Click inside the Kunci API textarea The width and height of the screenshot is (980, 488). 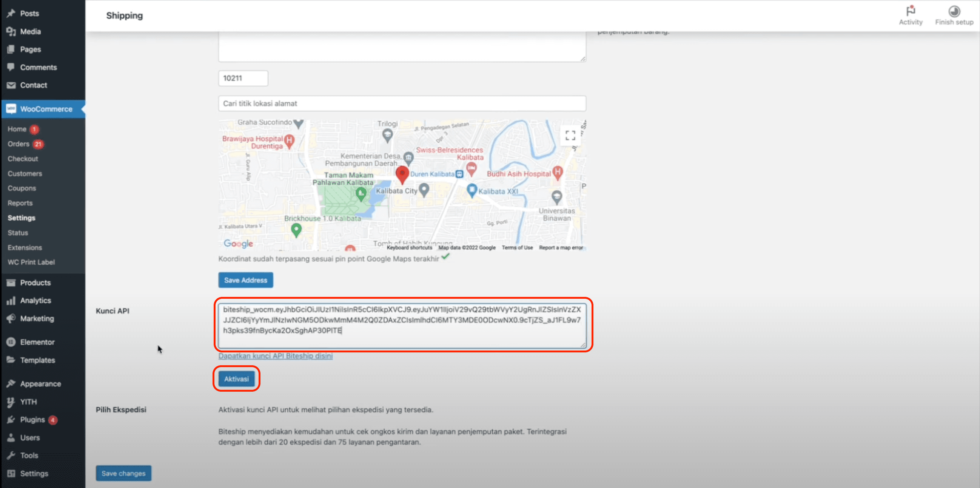[x=402, y=326]
